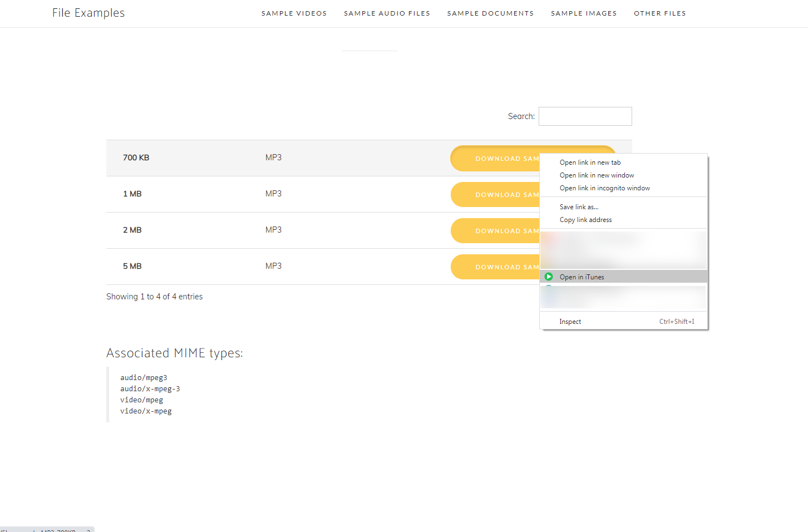Click the audio/mpeg3 MIME type line
This screenshot has width=808, height=532.
click(x=144, y=378)
